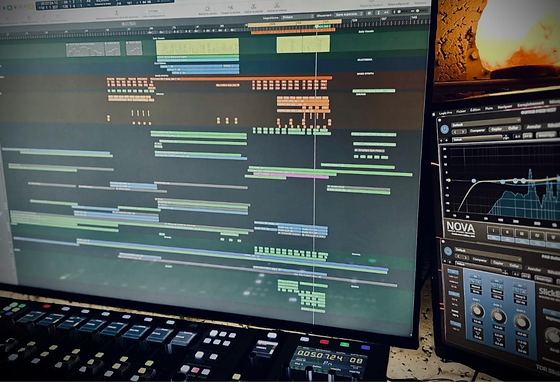Viewport: 560px width, 382px height.
Task: Click the high-pass filter node on NOVA curve
Action: point(474,181)
